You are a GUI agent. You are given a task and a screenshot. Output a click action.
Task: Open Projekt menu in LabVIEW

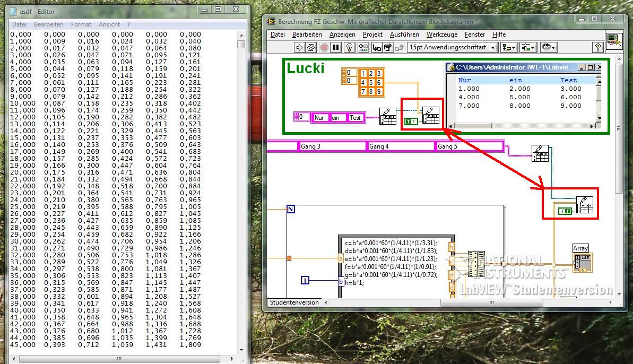point(372,34)
